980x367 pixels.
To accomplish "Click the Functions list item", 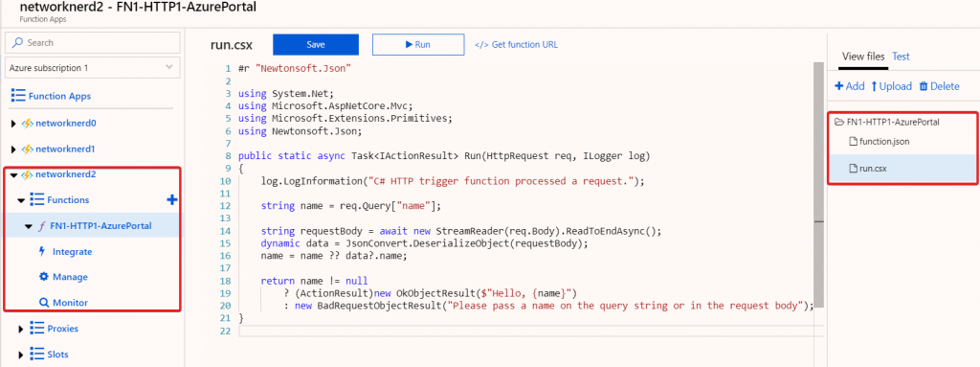I will (68, 199).
